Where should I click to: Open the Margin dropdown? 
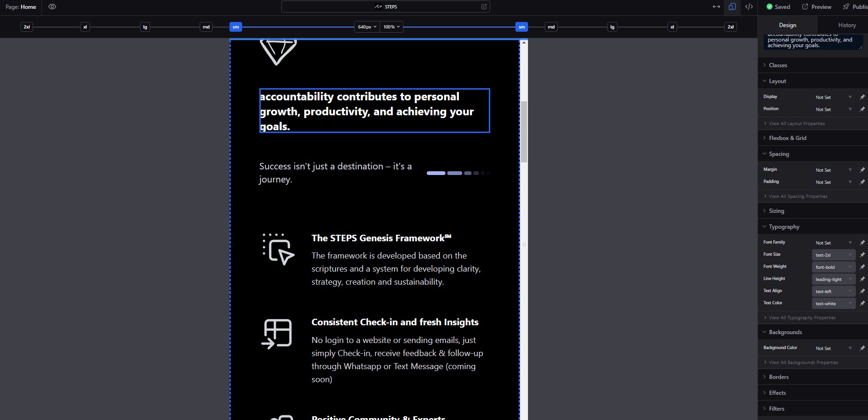point(833,170)
